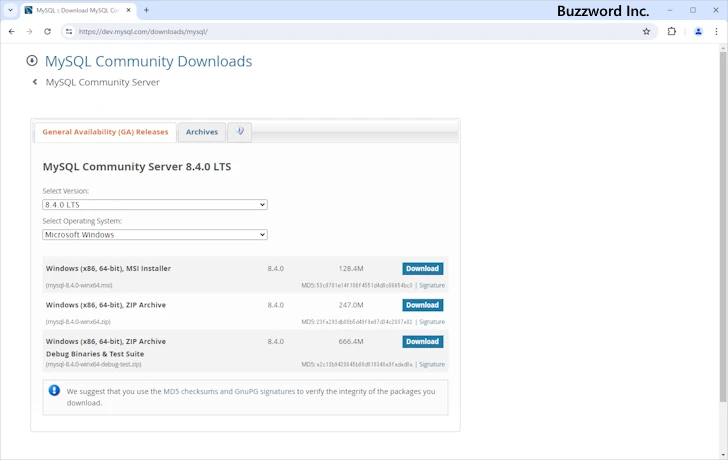Select the General Availability (GA) Releases tab

pos(105,132)
